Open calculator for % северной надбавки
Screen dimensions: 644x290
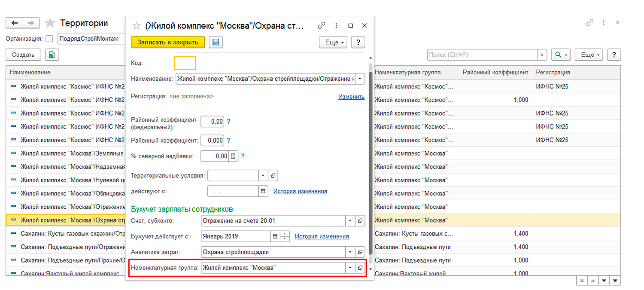pyautogui.click(x=233, y=156)
